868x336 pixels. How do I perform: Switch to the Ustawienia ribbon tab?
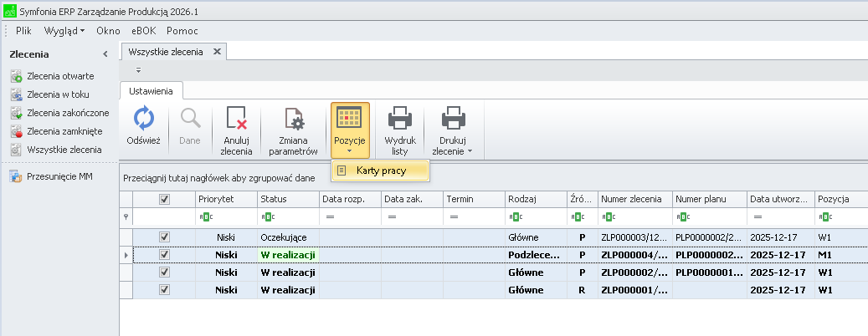[152, 89]
